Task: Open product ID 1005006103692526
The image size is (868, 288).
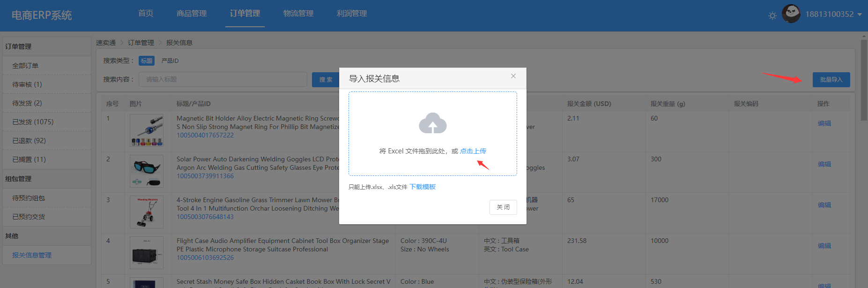Action: [205, 258]
